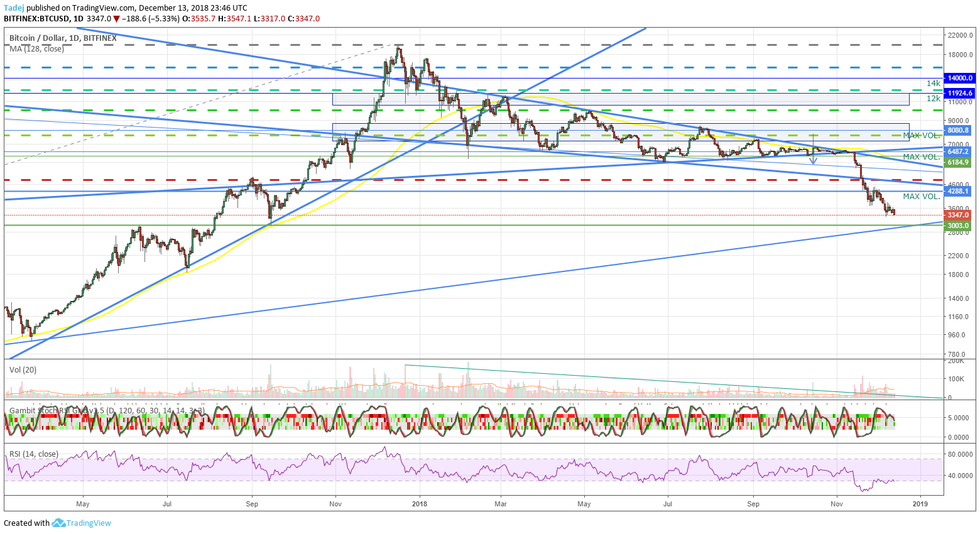Click the 780 price axis tick
This screenshot has height=534, width=980.
coord(956,354)
